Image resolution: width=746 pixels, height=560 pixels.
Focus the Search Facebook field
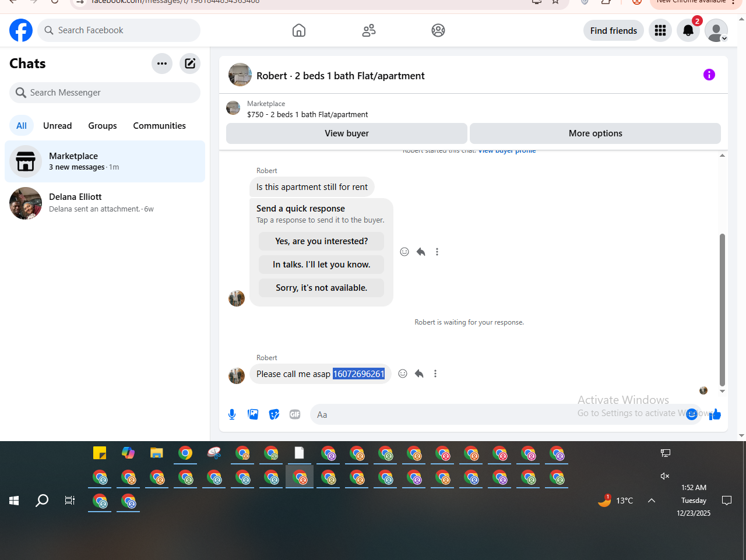[119, 30]
